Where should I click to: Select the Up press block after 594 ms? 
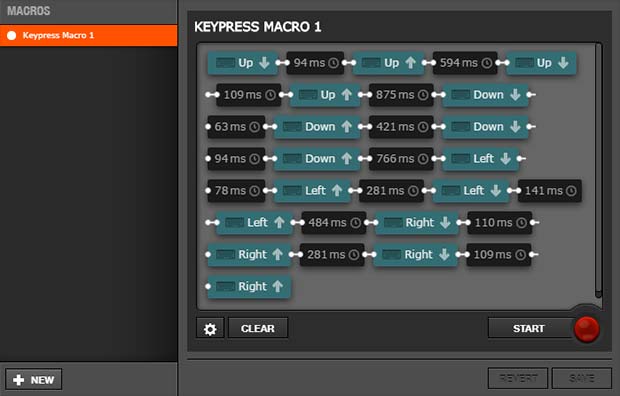click(x=541, y=63)
